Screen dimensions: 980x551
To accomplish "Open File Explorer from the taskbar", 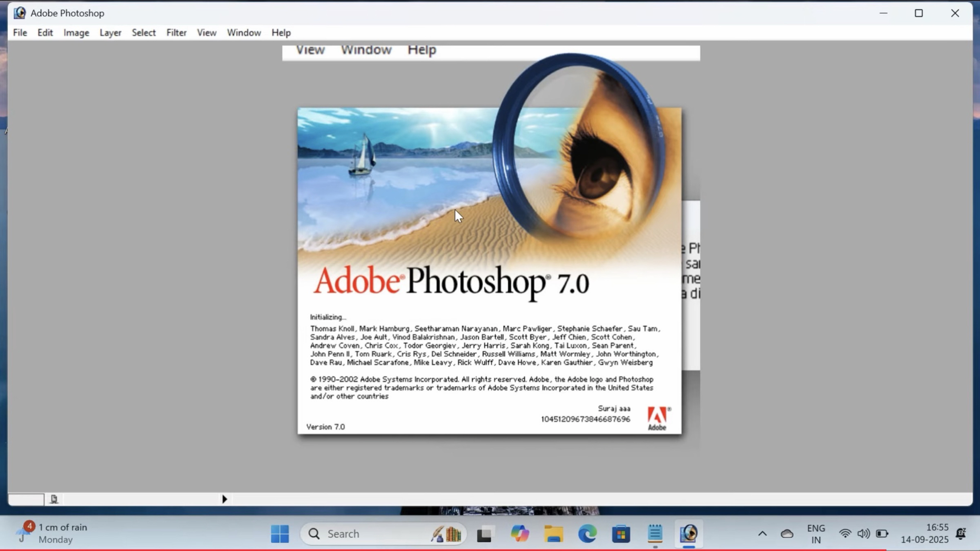I will pos(553,533).
